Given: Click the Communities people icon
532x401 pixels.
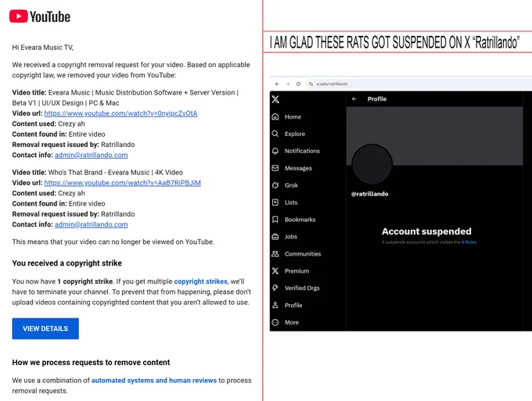Looking at the screenshot, I should [275, 254].
